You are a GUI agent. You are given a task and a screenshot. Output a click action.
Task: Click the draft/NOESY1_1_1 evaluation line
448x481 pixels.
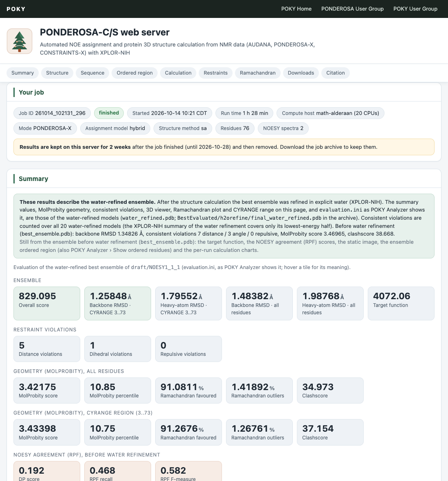click(x=182, y=267)
